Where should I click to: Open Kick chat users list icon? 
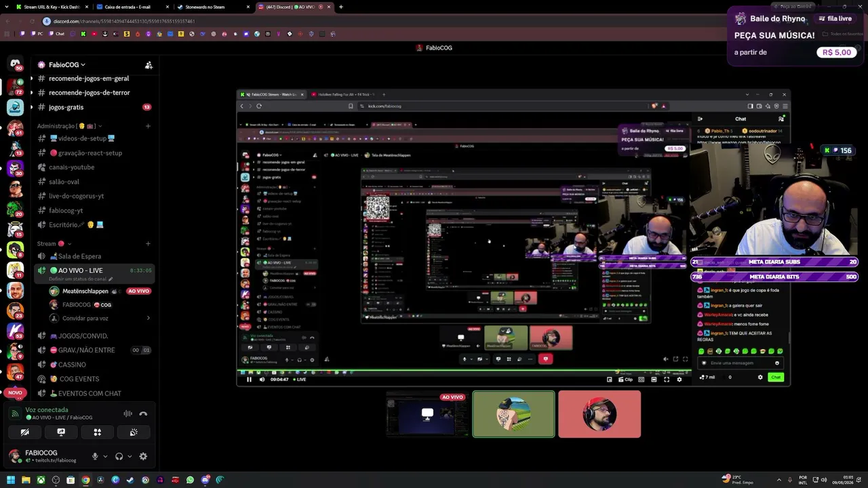pos(781,119)
